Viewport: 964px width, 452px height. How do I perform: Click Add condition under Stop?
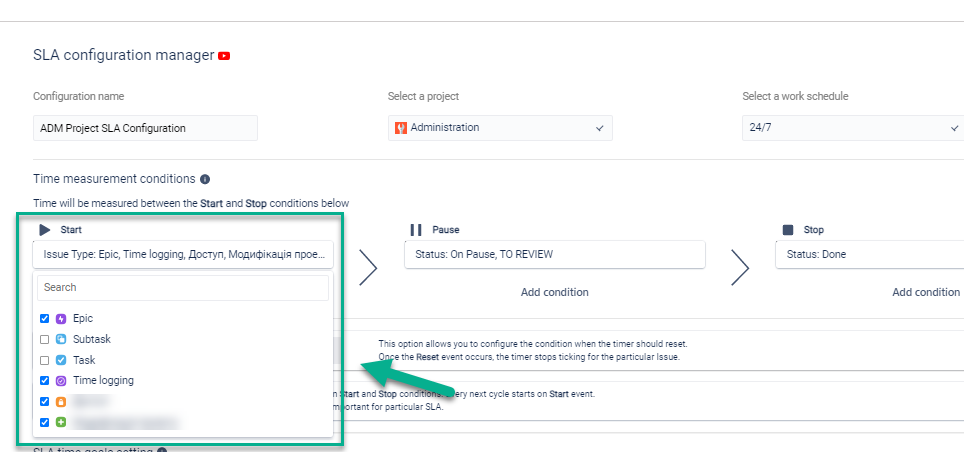pyautogui.click(x=926, y=292)
